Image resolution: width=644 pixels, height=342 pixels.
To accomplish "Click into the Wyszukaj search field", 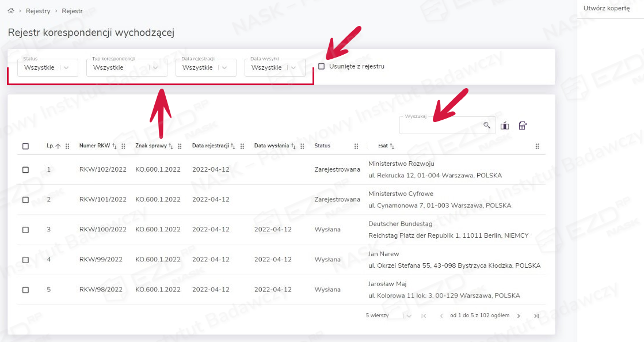I will click(440, 126).
